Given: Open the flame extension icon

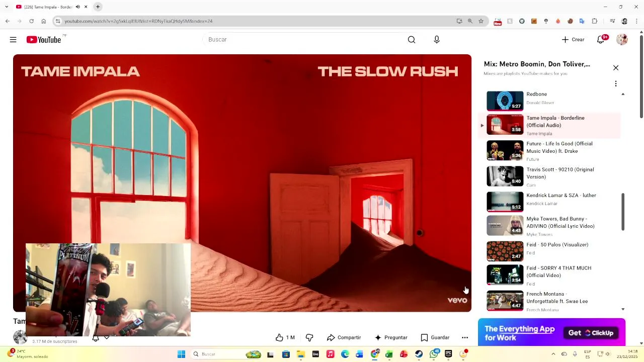Looking at the screenshot, I should pyautogui.click(x=558, y=21).
